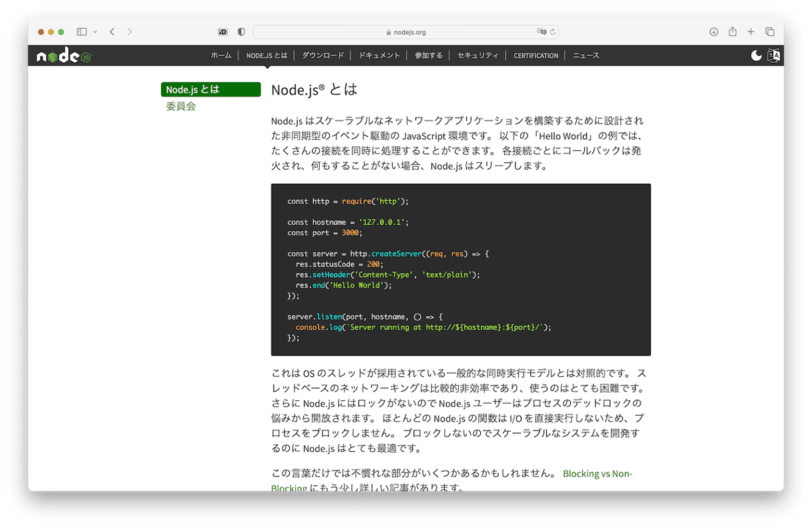Click the res.setHeader code line
The width and height of the screenshot is (812, 528).
pyautogui.click(x=388, y=275)
